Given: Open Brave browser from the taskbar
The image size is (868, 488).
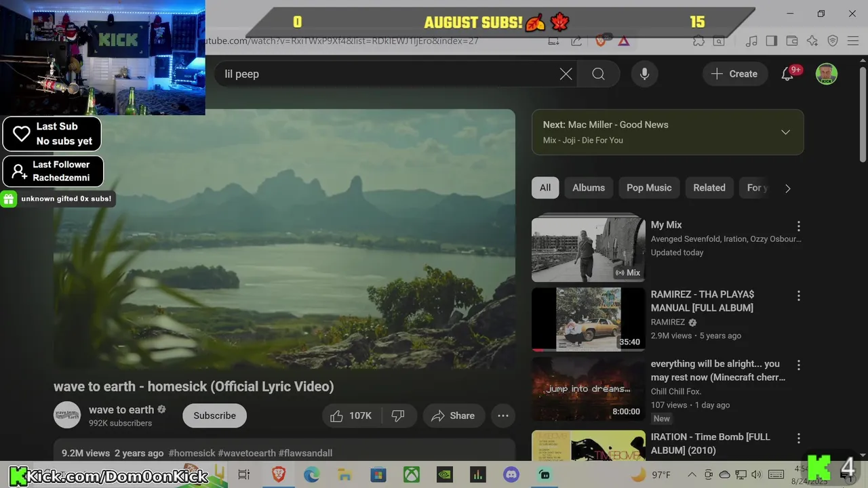Looking at the screenshot, I should (279, 474).
